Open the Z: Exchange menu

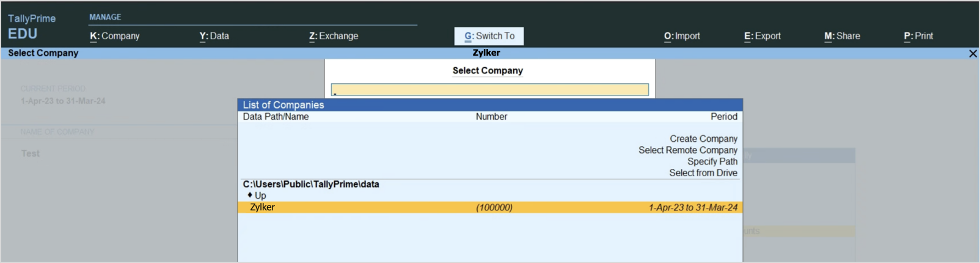[334, 36]
